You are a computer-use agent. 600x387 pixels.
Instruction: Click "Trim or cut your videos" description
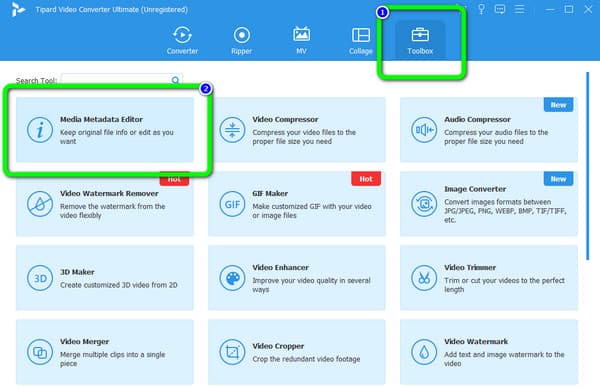tap(504, 285)
